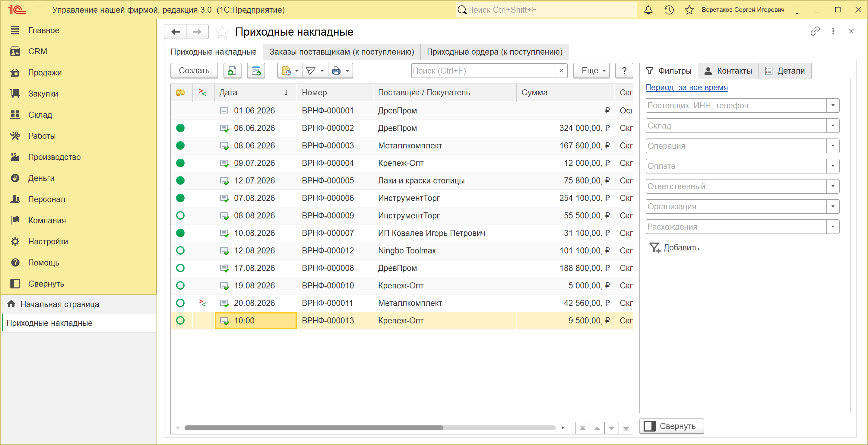Collapse the filter panel with Свернуть button

(x=672, y=427)
